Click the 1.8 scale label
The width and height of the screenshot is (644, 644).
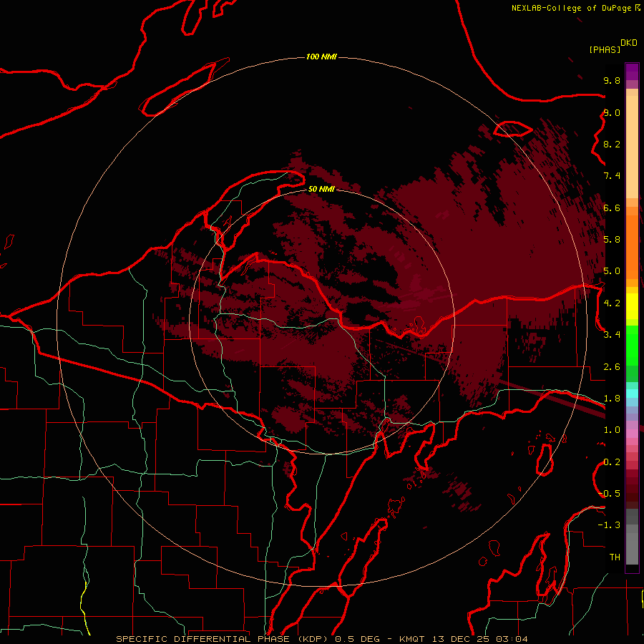tap(612, 399)
